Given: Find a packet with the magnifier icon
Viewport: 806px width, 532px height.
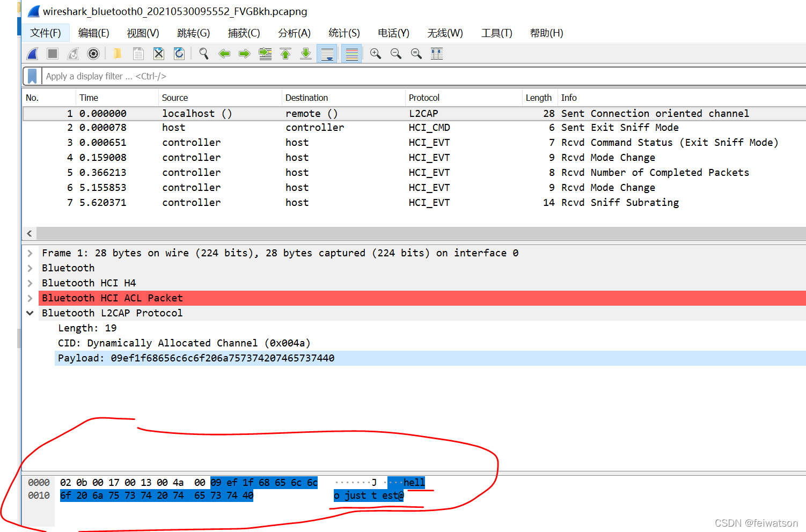Looking at the screenshot, I should pyautogui.click(x=204, y=54).
